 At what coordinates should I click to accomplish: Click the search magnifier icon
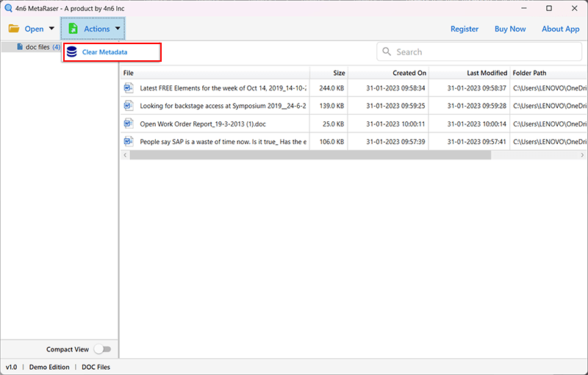click(x=387, y=51)
